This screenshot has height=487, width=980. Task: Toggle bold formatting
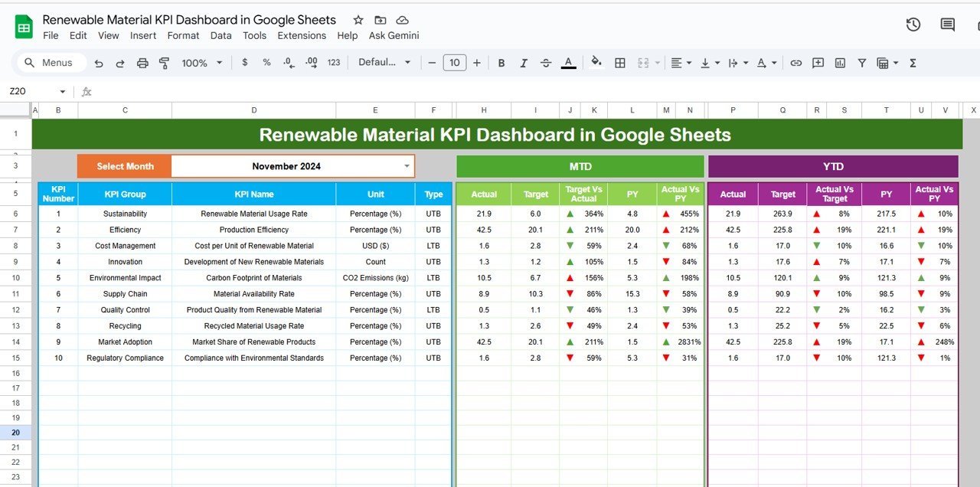(501, 63)
